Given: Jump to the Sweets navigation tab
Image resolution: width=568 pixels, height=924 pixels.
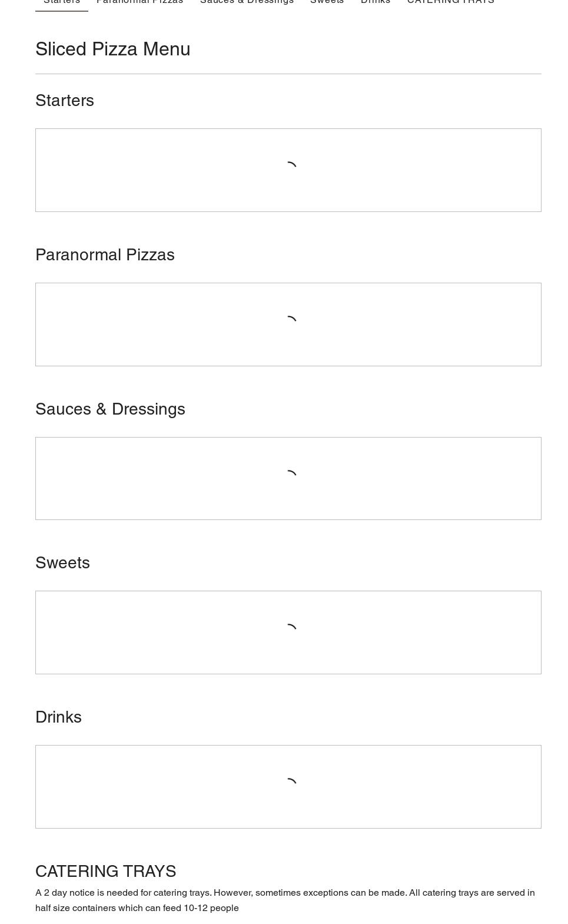Looking at the screenshot, I should coord(327,2).
